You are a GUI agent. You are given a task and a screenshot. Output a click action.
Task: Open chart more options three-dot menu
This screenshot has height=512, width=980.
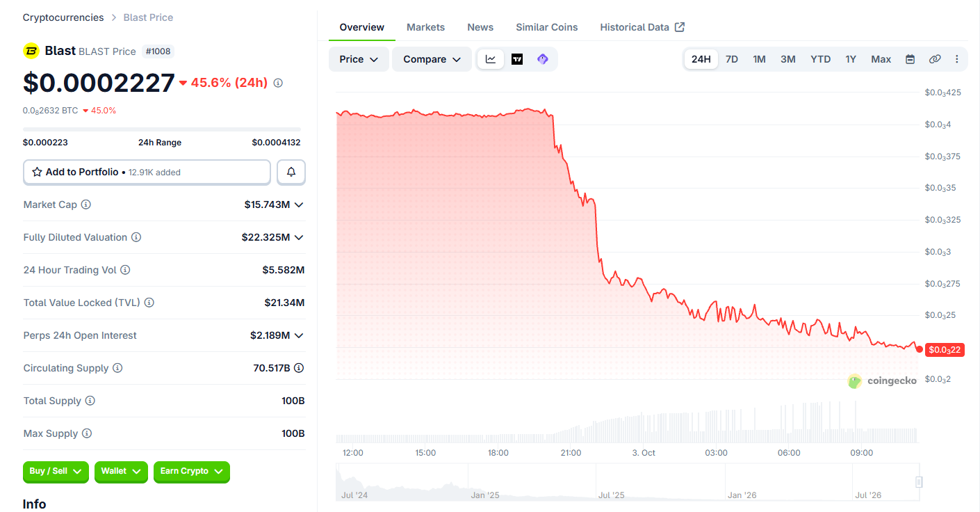(x=957, y=59)
